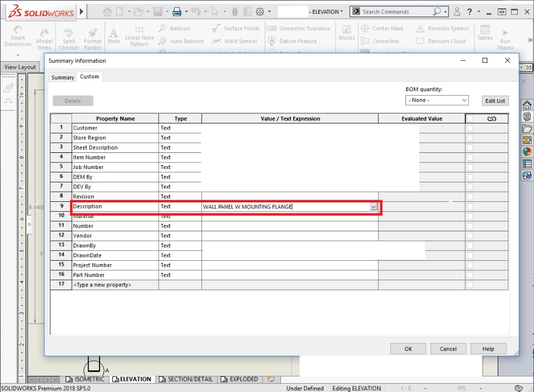Insert a Revision Cloud
Viewport: 534px width, 392px height.
(x=441, y=41)
